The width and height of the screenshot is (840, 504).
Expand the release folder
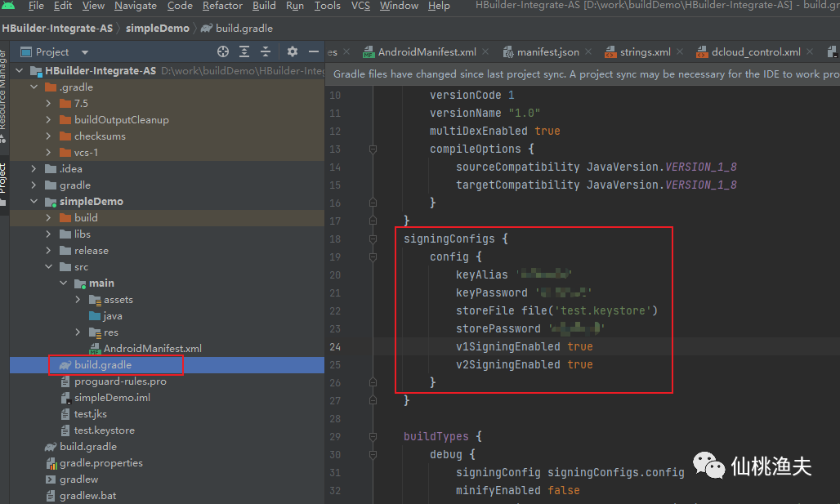(x=49, y=251)
